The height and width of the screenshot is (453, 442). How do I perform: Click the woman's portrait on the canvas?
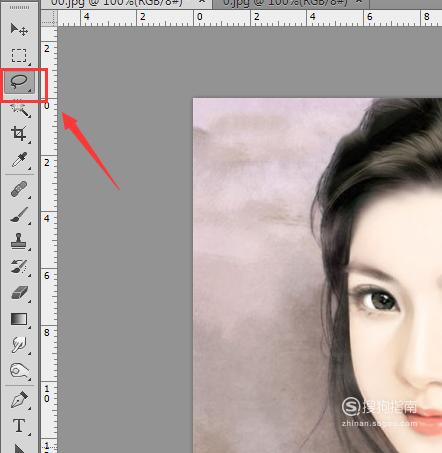point(317,275)
